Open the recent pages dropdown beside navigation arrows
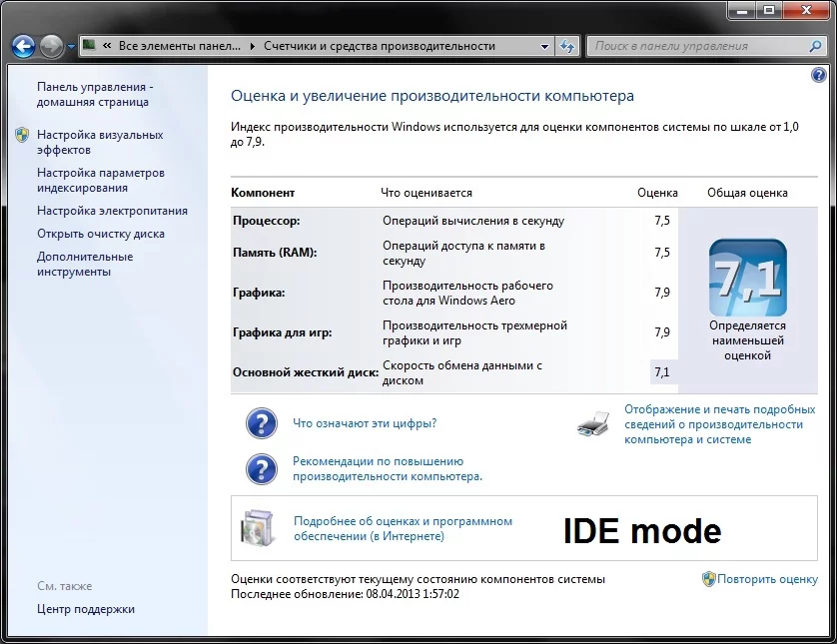 pos(71,47)
